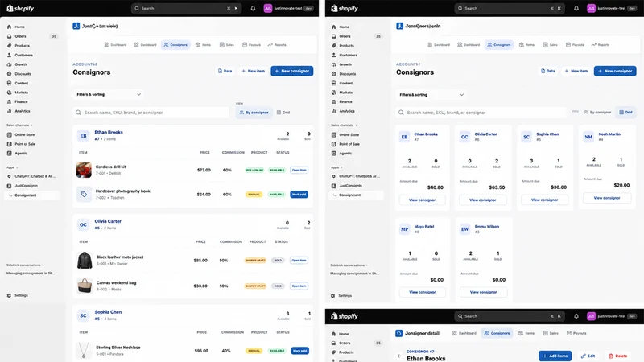Open Consignors tab in left window
The height and width of the screenshot is (362, 644).
coord(175,45)
